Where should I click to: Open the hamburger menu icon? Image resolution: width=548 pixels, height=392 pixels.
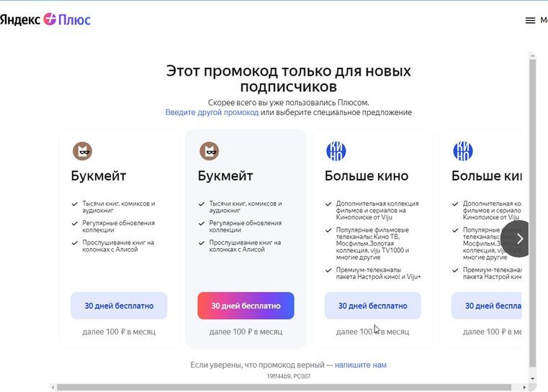[530, 20]
